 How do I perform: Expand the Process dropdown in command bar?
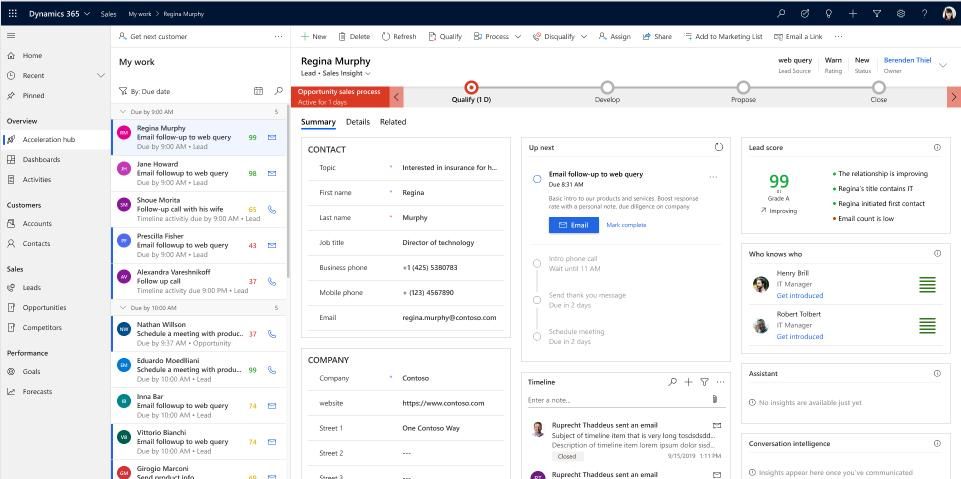(x=518, y=36)
